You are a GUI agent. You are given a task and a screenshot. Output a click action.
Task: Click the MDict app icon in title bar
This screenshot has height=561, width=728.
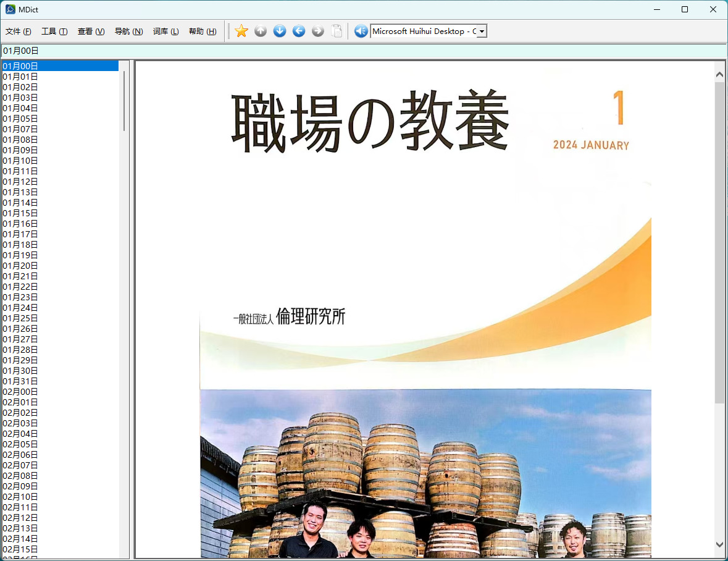point(10,9)
